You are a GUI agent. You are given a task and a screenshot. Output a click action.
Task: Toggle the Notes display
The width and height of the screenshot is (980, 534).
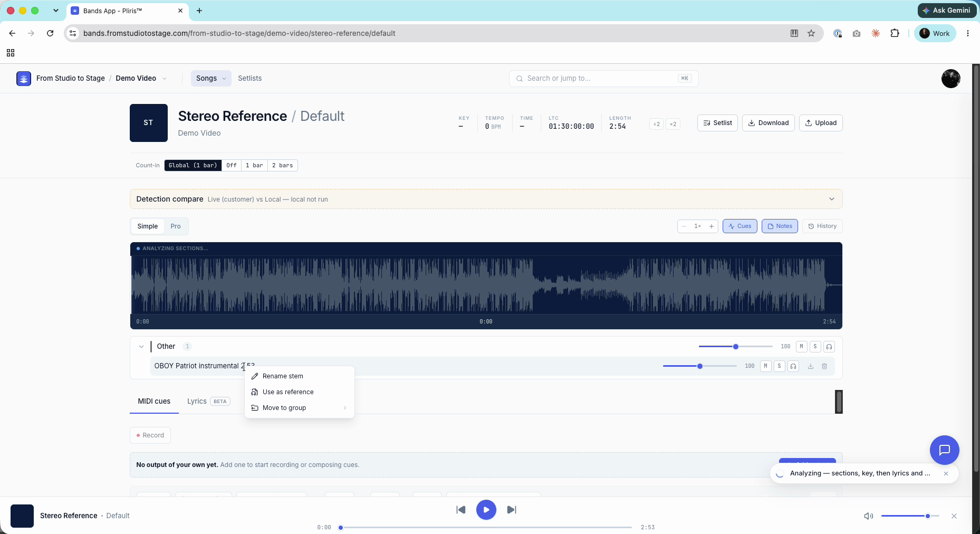tap(780, 226)
